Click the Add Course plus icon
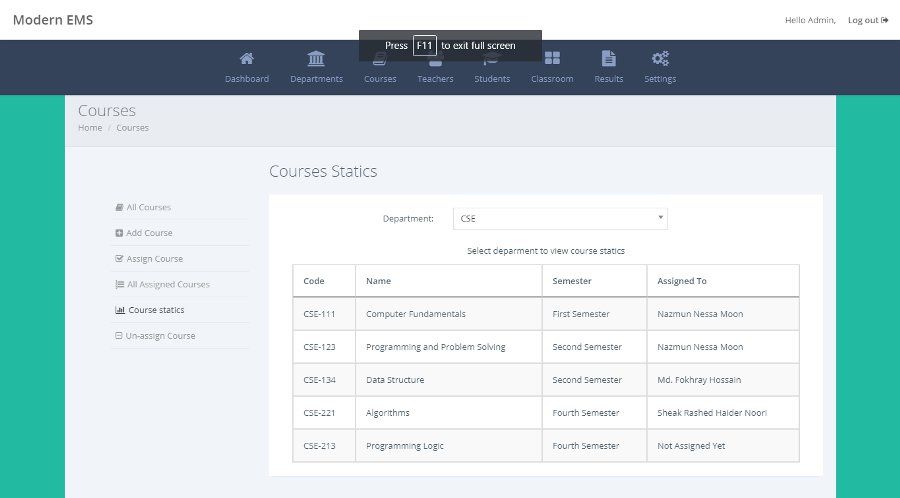 click(119, 233)
